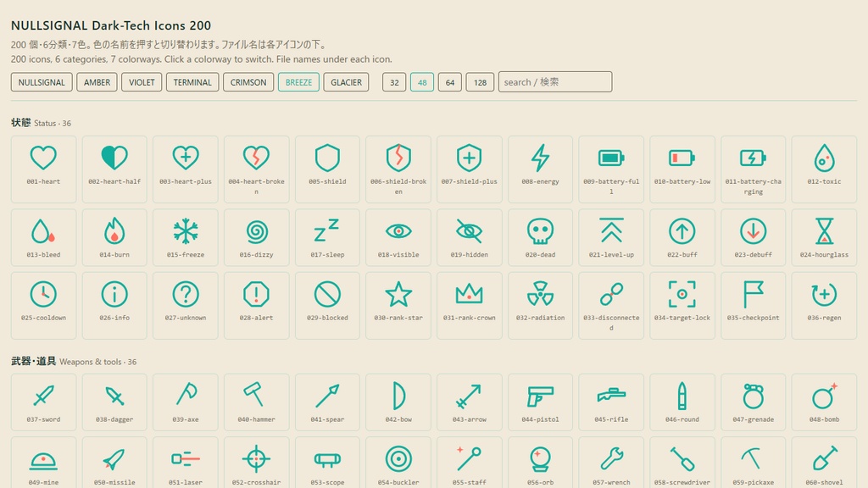Screen dimensions: 868x488
Task: Choose the 037-sword icon
Action: coord(43,396)
